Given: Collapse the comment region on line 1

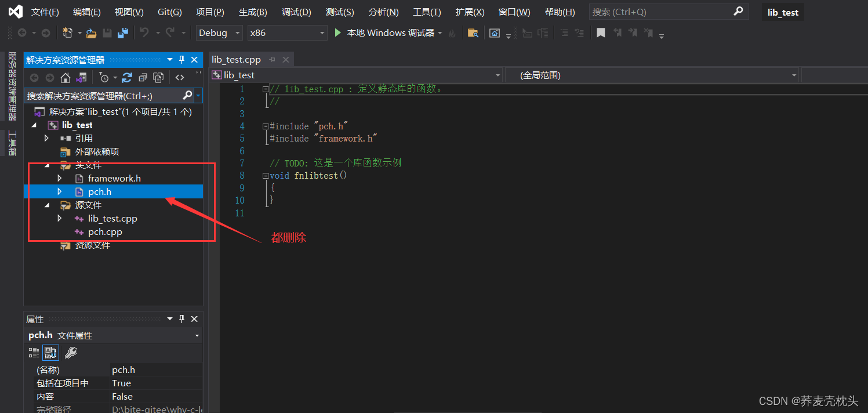Looking at the screenshot, I should [264, 89].
